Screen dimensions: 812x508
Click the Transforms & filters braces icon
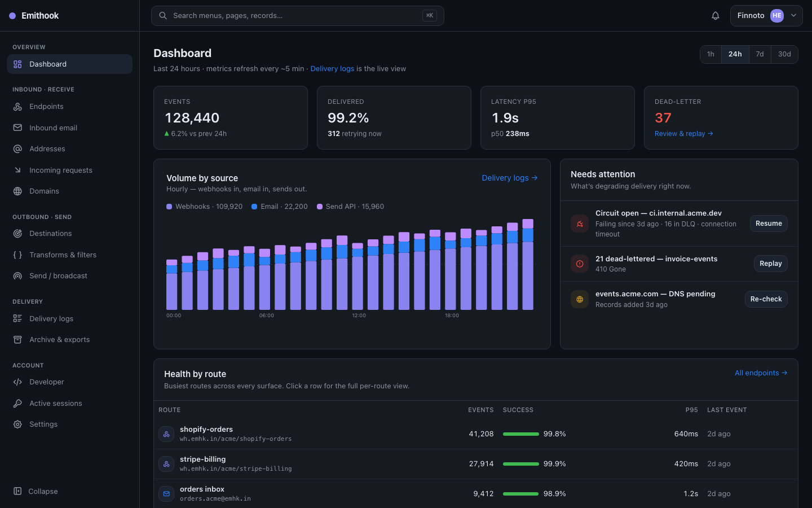[x=17, y=255]
